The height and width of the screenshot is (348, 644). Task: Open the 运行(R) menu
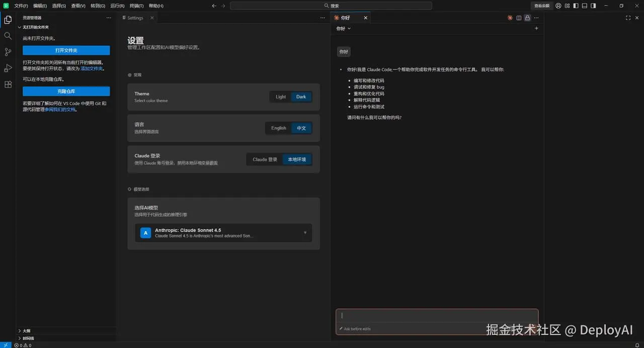[x=117, y=6]
